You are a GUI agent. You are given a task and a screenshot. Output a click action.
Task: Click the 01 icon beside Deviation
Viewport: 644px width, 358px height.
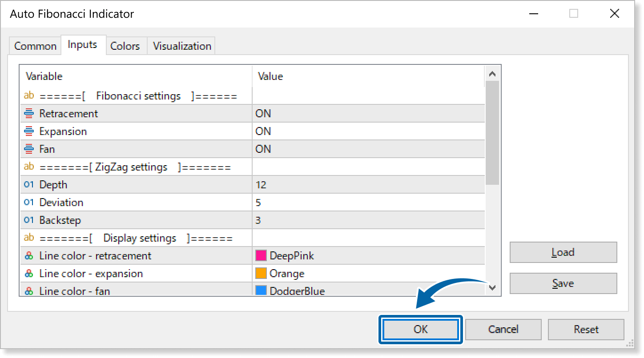click(29, 203)
